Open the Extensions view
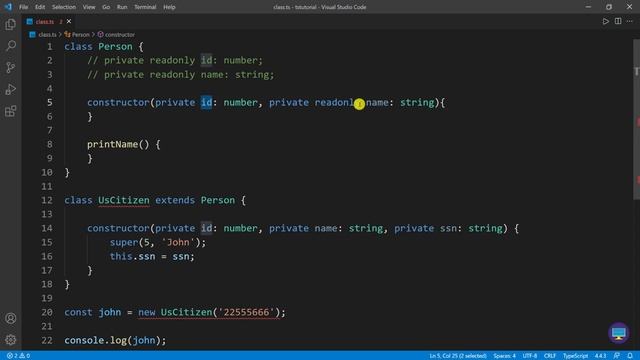This screenshot has width=640, height=360. coord(11,111)
